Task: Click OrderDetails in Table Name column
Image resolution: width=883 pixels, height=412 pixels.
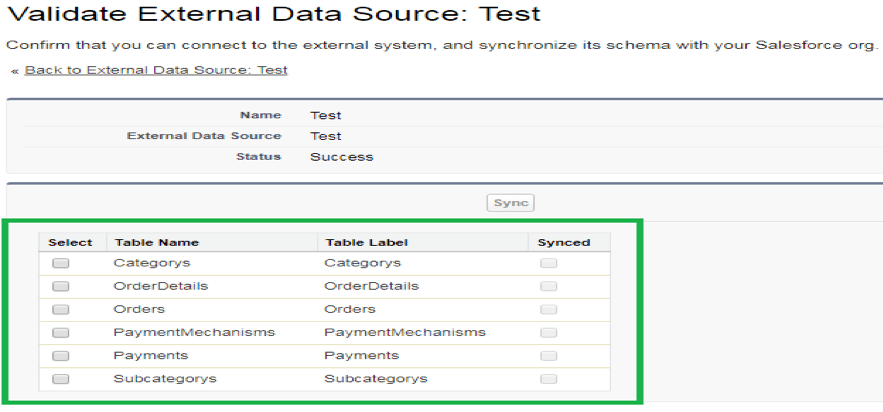Action: [x=160, y=286]
